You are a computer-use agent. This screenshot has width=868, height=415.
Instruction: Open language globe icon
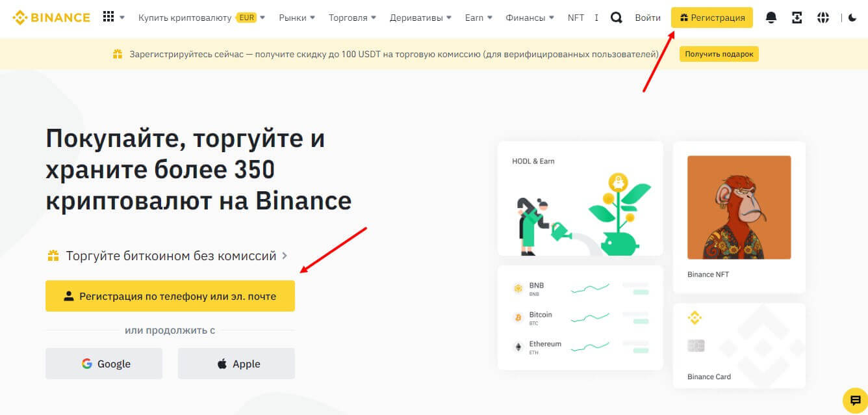tap(823, 18)
